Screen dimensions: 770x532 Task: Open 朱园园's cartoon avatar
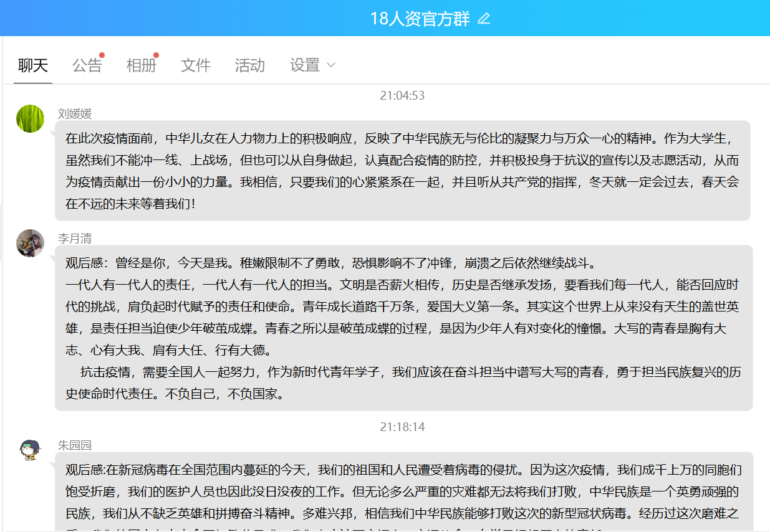[30, 450]
